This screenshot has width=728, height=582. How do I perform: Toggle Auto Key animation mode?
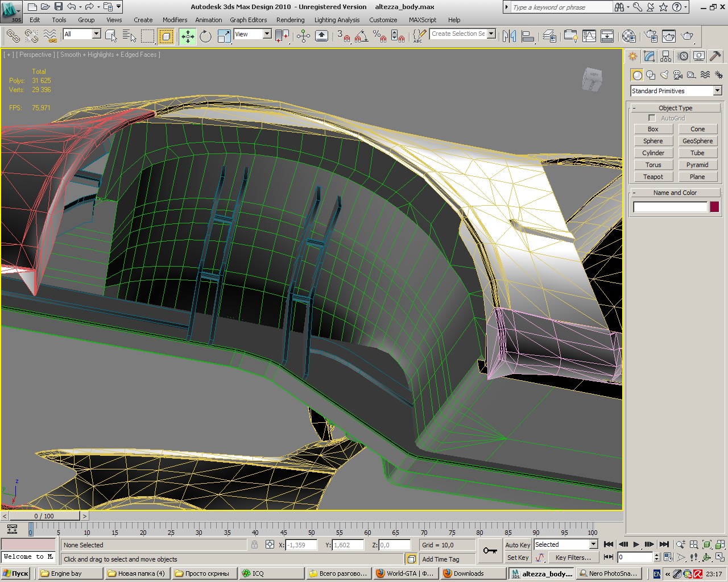[x=518, y=544]
